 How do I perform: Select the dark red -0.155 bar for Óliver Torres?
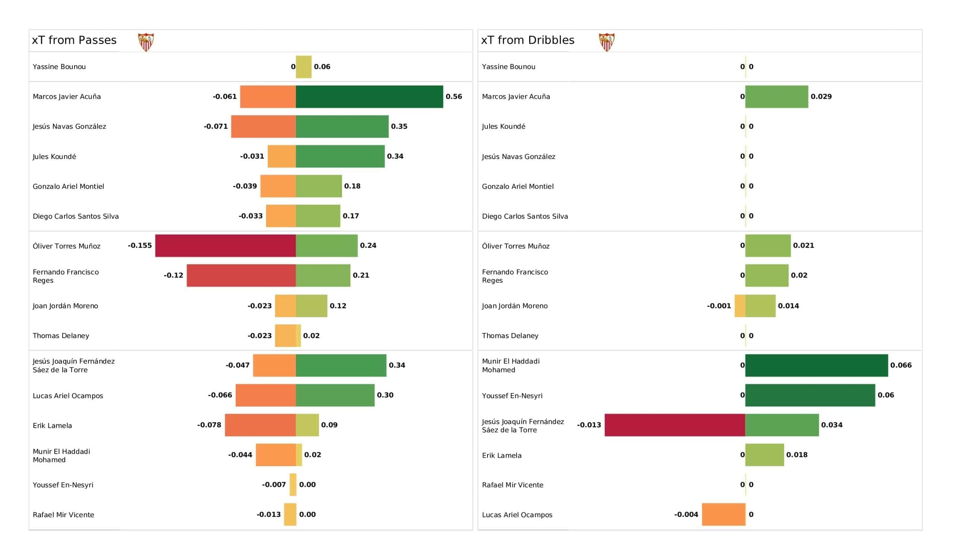tap(225, 246)
